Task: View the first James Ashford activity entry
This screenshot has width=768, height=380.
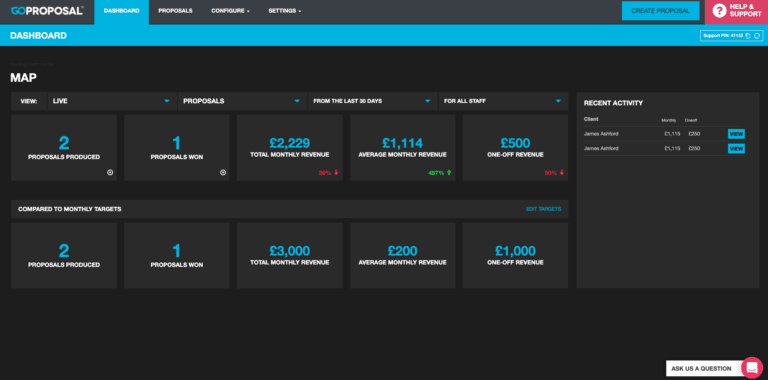Action: coord(736,134)
